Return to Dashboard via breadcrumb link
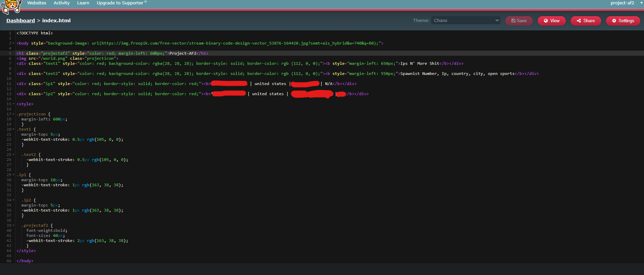Viewport: 644px width, 275px height. click(x=21, y=21)
